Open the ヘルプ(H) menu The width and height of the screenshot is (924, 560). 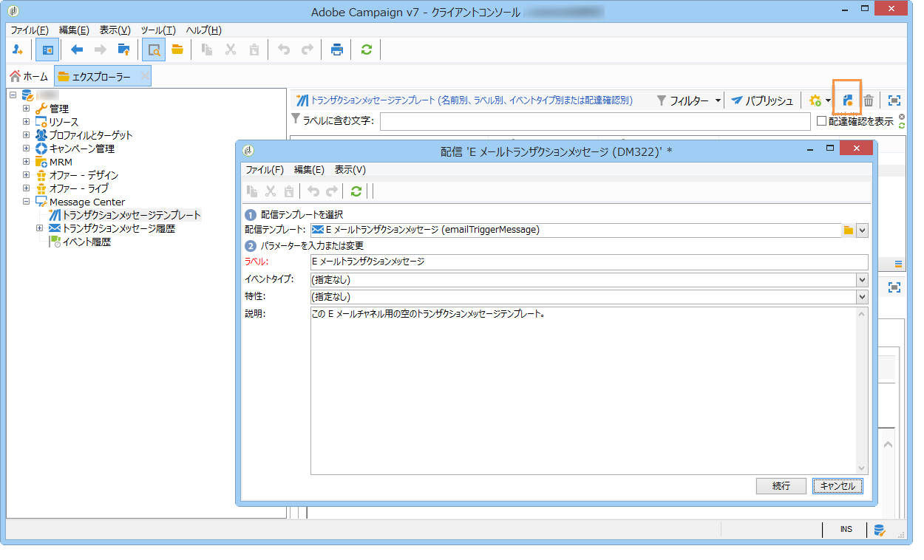[203, 30]
